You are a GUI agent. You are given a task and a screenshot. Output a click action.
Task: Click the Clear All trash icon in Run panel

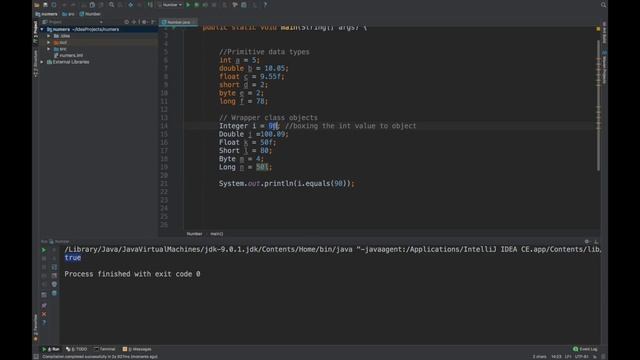54,293
